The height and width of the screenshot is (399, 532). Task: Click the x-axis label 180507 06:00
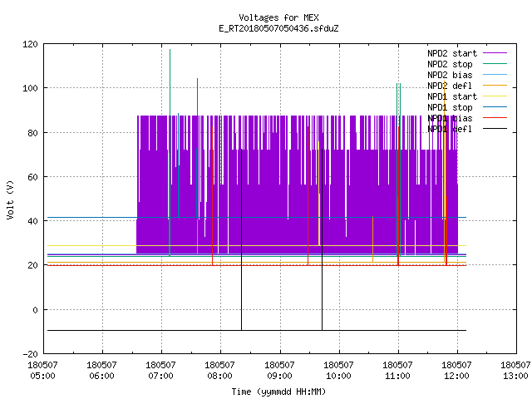pyautogui.click(x=101, y=370)
